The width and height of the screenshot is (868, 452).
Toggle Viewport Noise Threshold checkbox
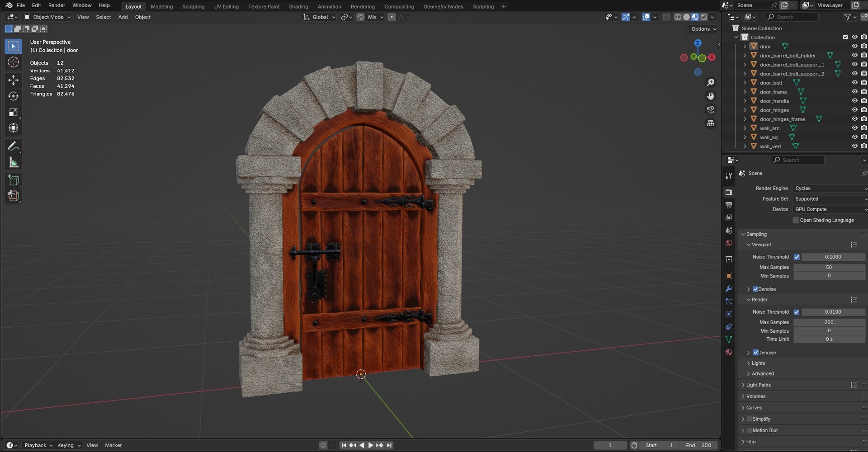tap(797, 257)
